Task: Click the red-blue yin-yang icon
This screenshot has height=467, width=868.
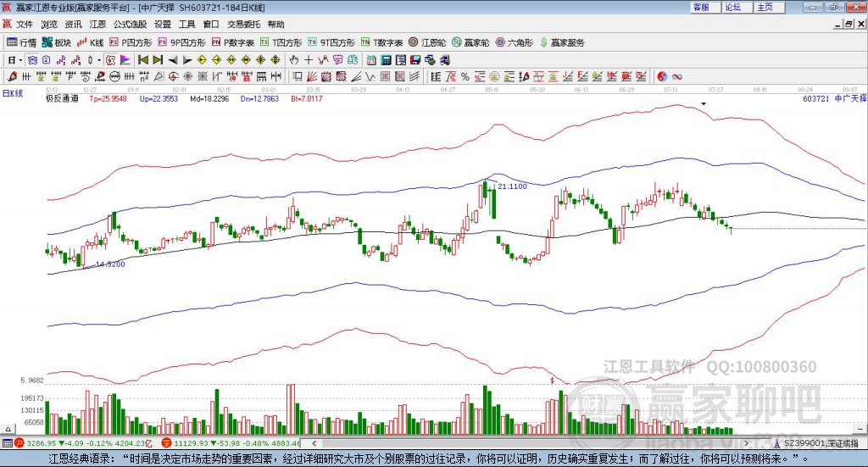Action: pos(662,77)
